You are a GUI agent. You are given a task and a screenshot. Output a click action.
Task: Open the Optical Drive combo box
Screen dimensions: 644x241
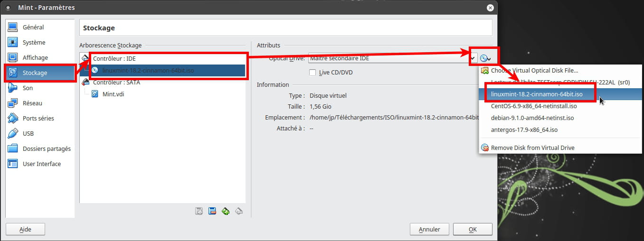[392, 58]
